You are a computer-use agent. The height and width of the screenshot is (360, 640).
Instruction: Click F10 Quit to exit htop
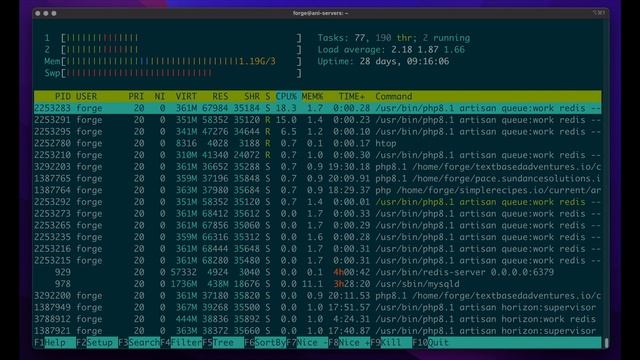(430, 342)
